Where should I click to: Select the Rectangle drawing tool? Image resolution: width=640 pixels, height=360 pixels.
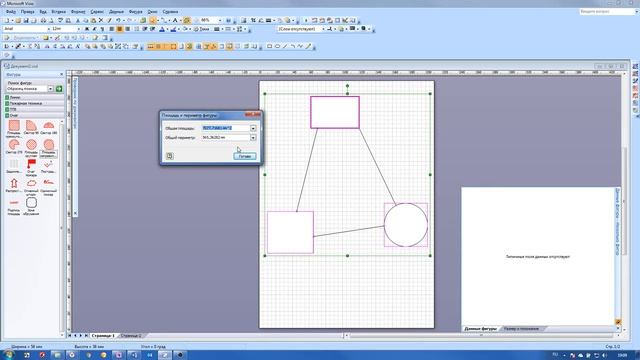pyautogui.click(x=269, y=47)
